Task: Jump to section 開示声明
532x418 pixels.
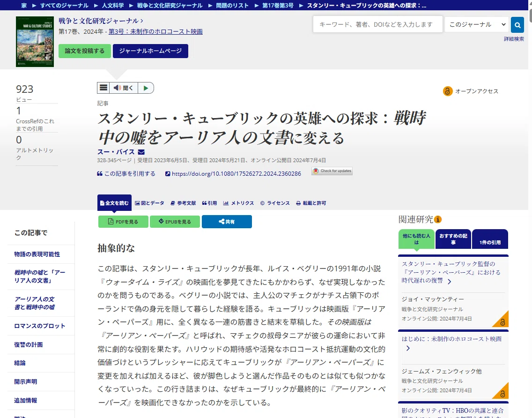Action: pos(25,381)
